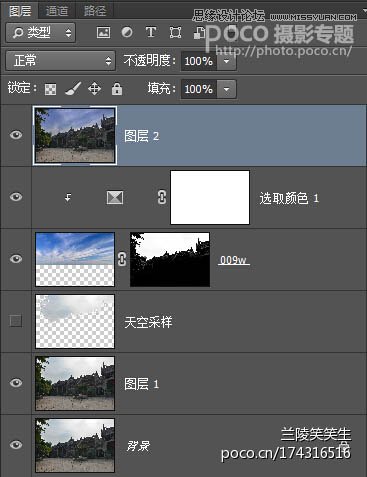Click the selective color adjustment icon

click(115, 197)
